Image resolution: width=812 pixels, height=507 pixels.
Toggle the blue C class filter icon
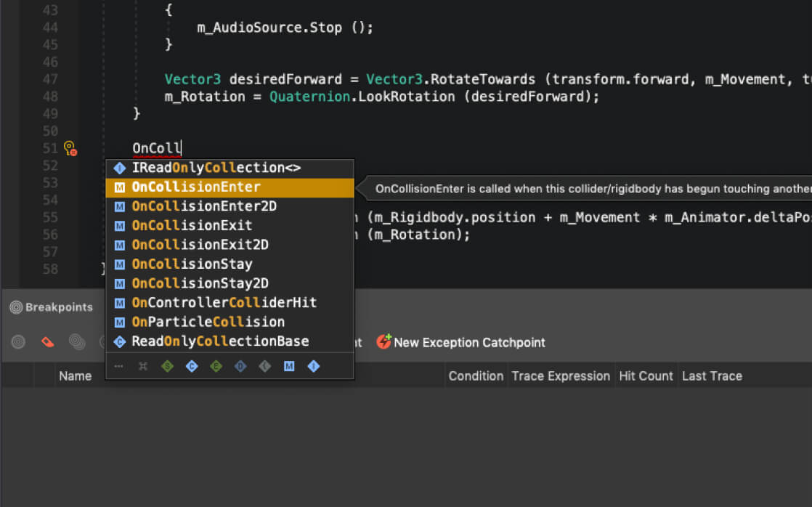coord(192,367)
